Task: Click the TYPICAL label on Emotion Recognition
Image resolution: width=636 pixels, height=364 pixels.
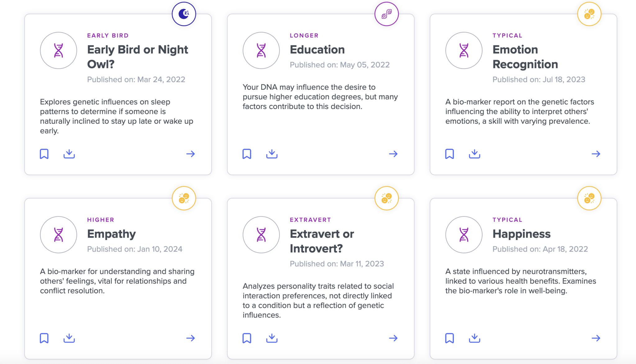Action: 507,35
